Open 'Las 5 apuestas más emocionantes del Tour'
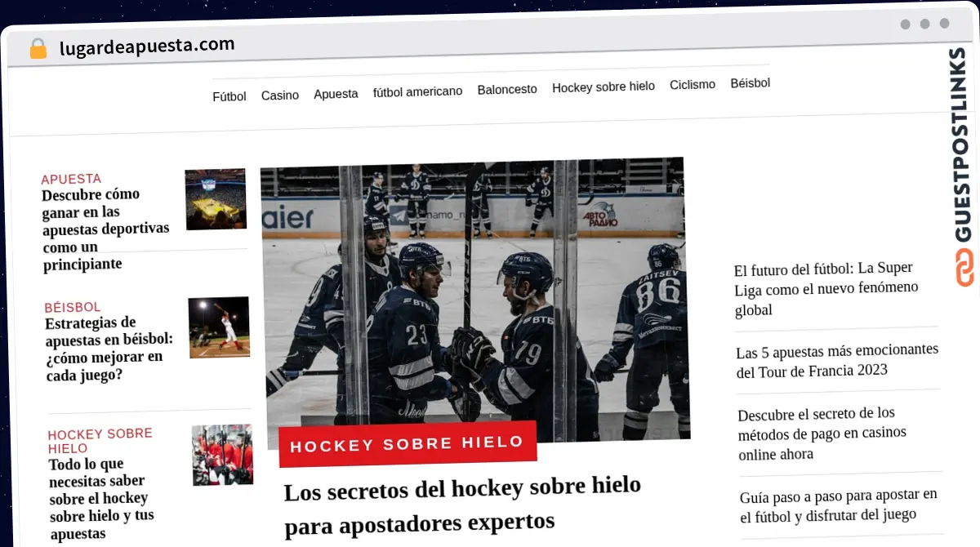Image resolution: width=980 pixels, height=547 pixels. 838,360
